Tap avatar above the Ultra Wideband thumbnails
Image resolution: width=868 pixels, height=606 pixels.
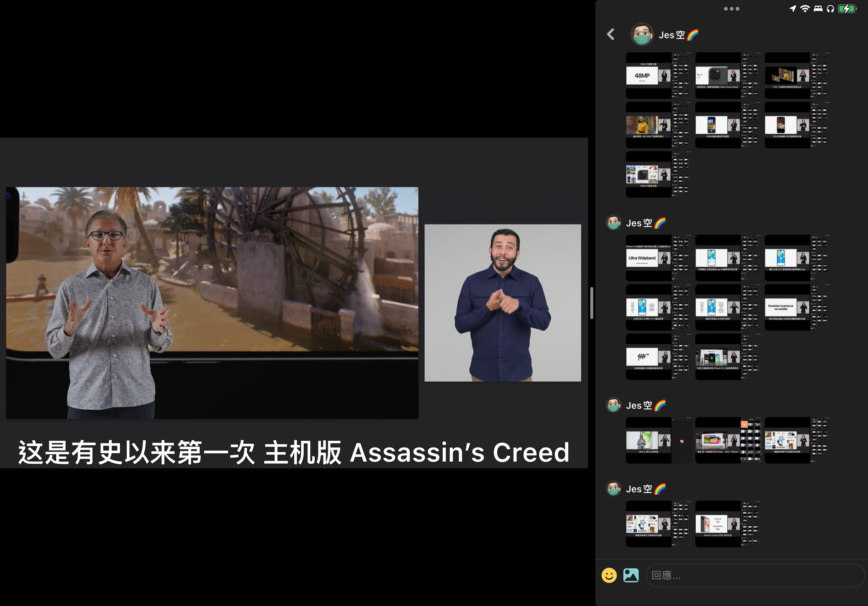tap(614, 223)
